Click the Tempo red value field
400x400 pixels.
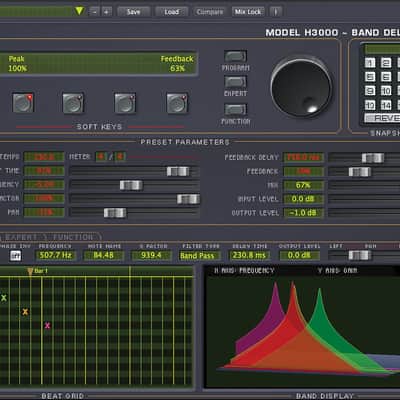(44, 157)
